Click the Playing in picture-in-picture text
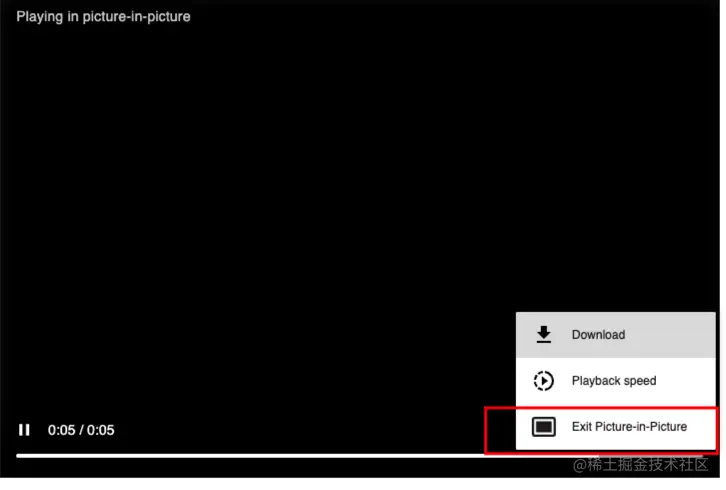This screenshot has width=726, height=490. pos(103,17)
